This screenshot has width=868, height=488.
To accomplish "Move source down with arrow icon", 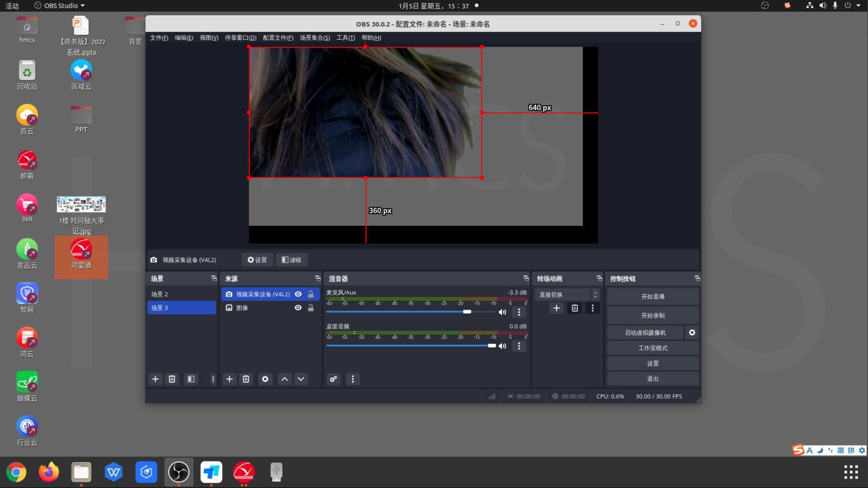I will [301, 379].
